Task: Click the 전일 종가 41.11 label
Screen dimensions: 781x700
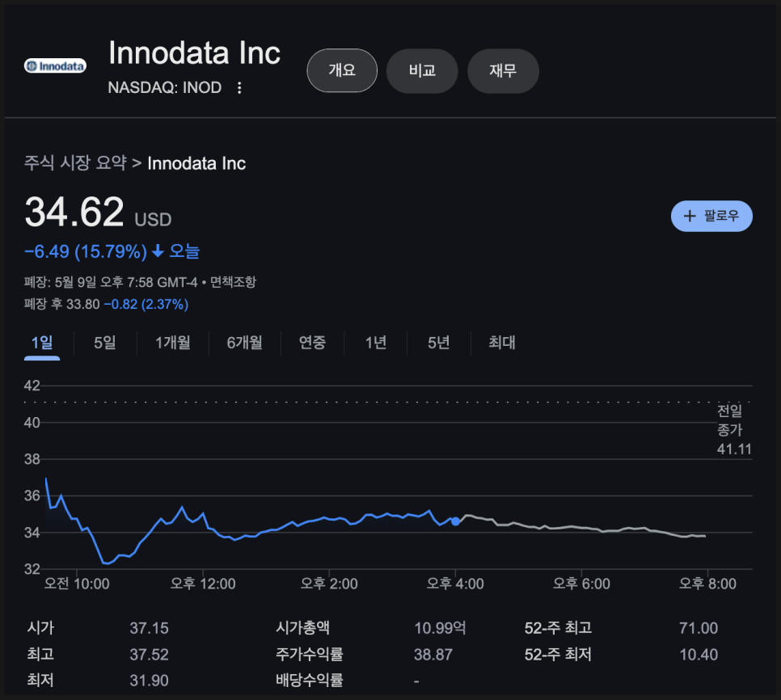Action: pos(733,430)
